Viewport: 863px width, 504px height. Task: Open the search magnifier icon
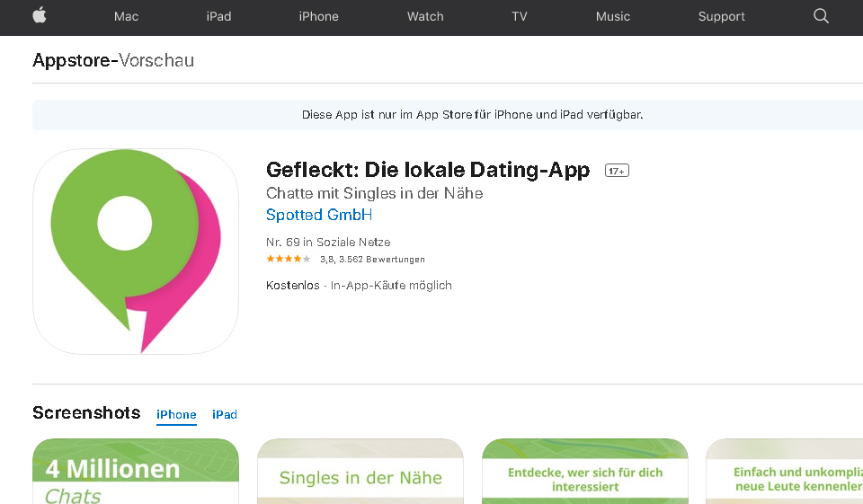821,16
